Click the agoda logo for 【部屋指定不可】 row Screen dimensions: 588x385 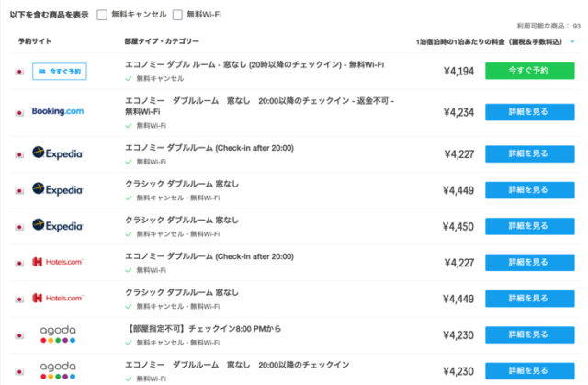pyautogui.click(x=58, y=334)
